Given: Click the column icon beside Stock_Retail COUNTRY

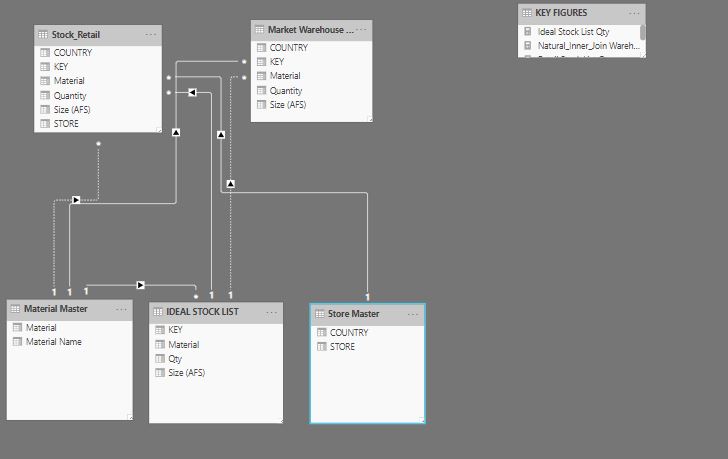Looking at the screenshot, I should coord(45,52).
